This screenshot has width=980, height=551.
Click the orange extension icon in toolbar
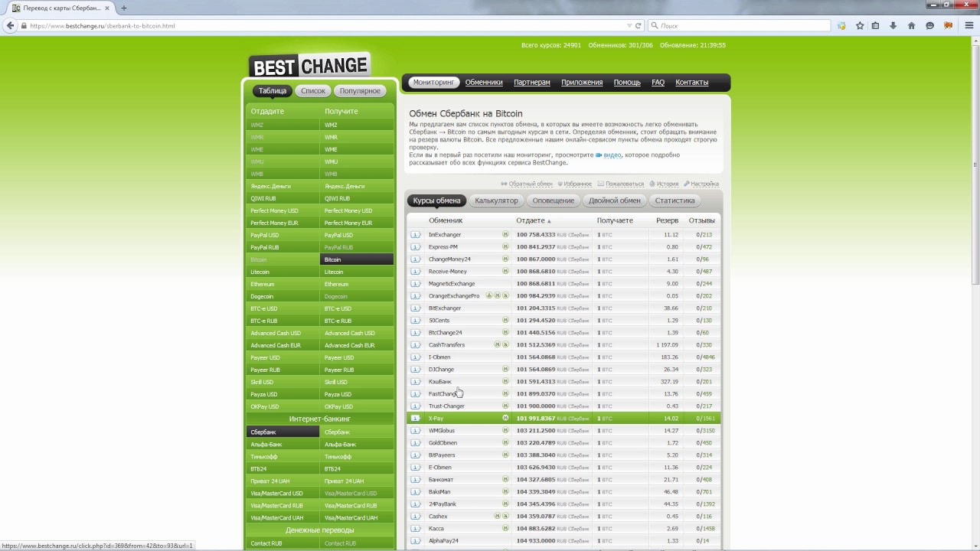(x=948, y=25)
